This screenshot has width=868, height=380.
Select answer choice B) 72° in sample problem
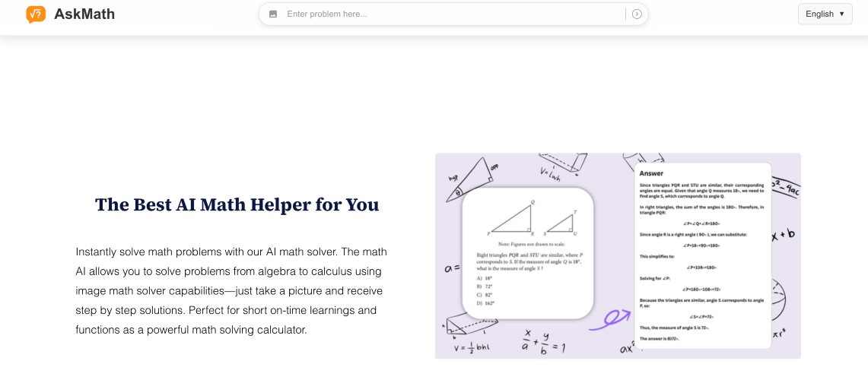coord(485,286)
